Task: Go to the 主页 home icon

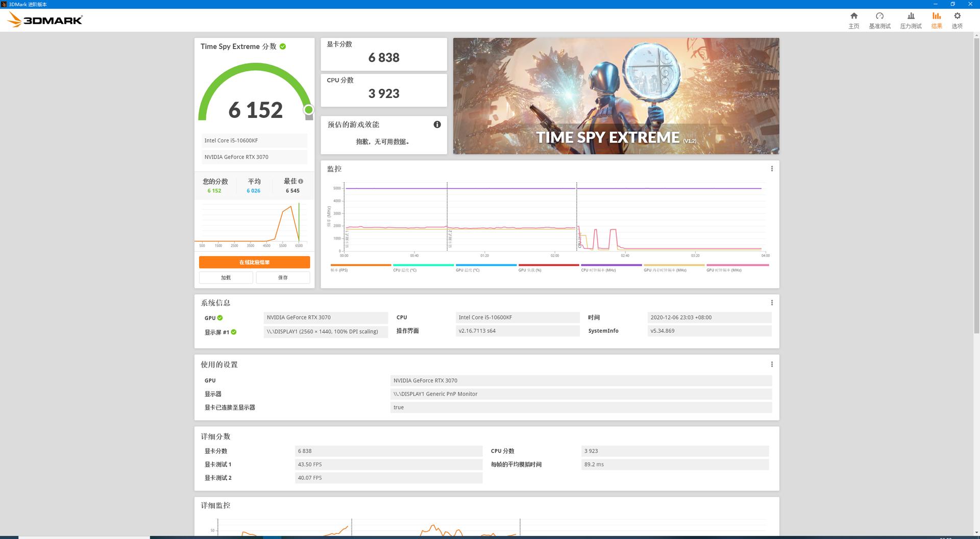Action: coord(853,16)
